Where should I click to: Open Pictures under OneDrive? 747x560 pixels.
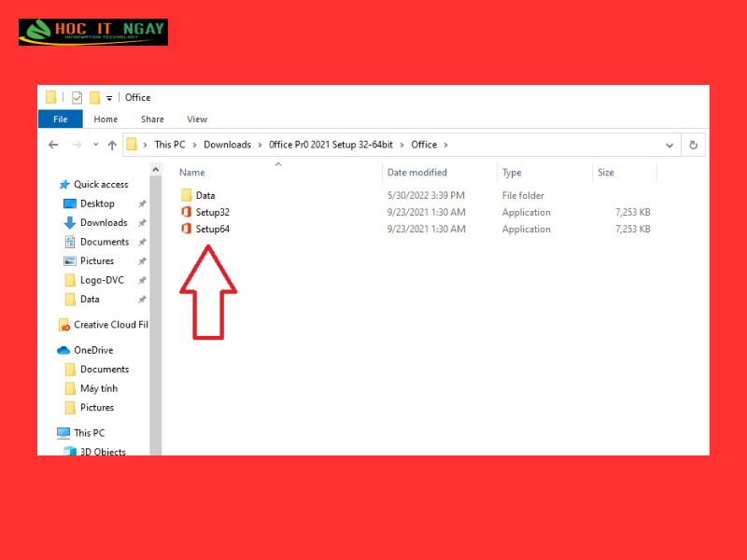tap(97, 408)
